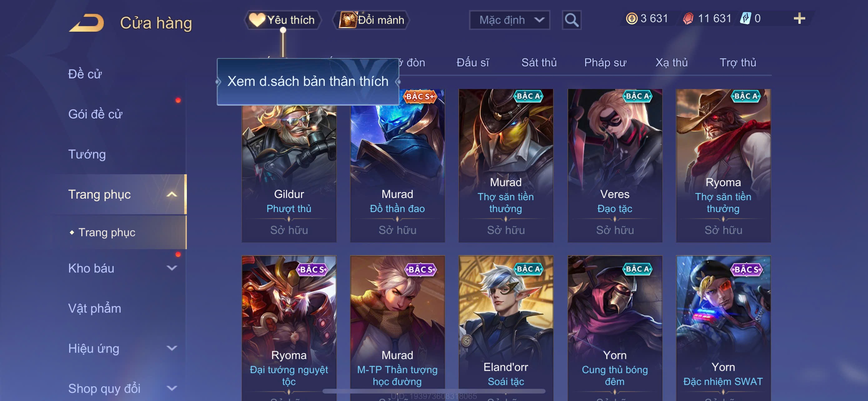Switch to the Pháp sư tab
Image resolution: width=868 pixels, height=401 pixels.
point(605,63)
